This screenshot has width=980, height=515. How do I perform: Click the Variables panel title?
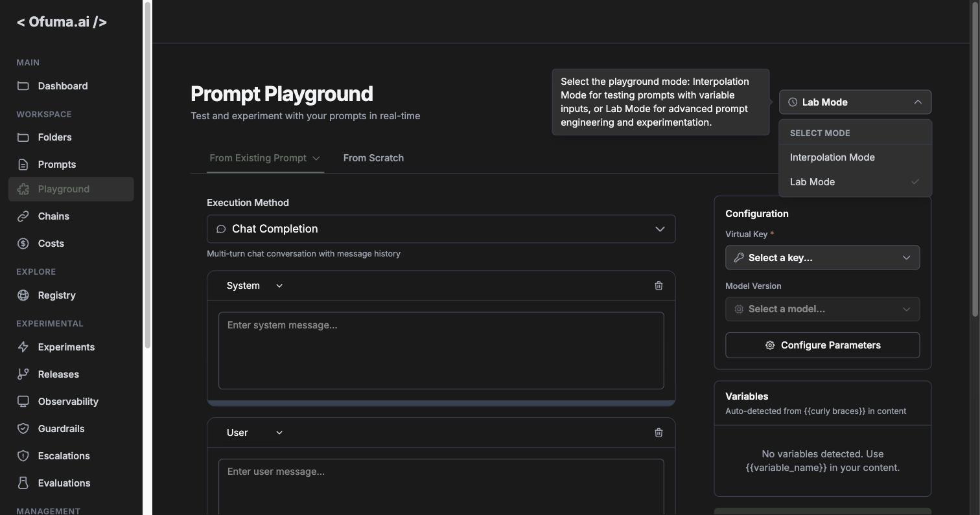pos(747,396)
